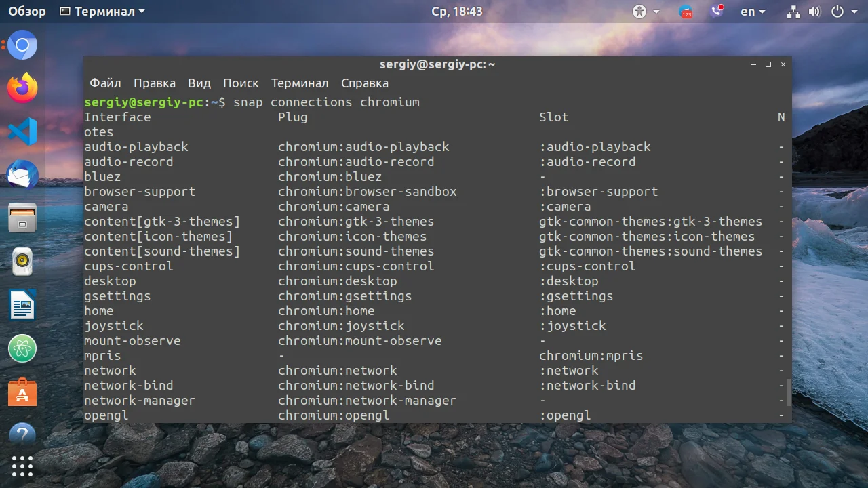The image size is (868, 488).
Task: Open the Viber tray icon
Action: pyautogui.click(x=717, y=12)
